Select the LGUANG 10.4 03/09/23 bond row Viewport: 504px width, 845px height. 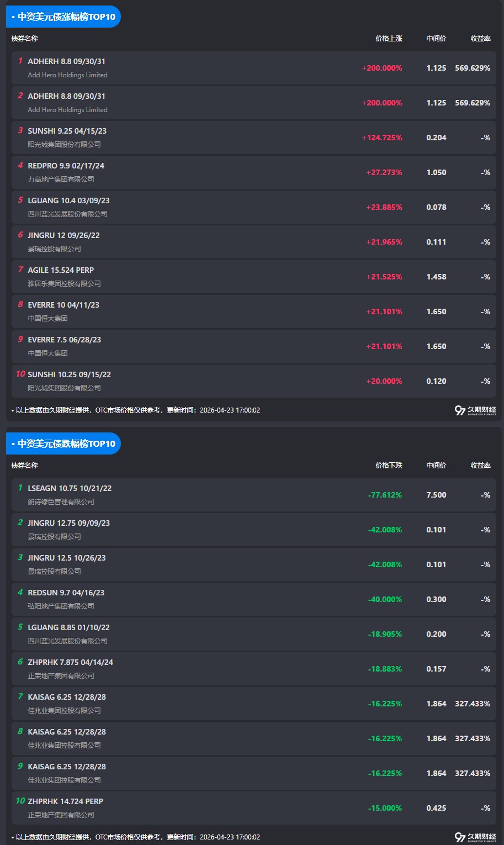68,201
